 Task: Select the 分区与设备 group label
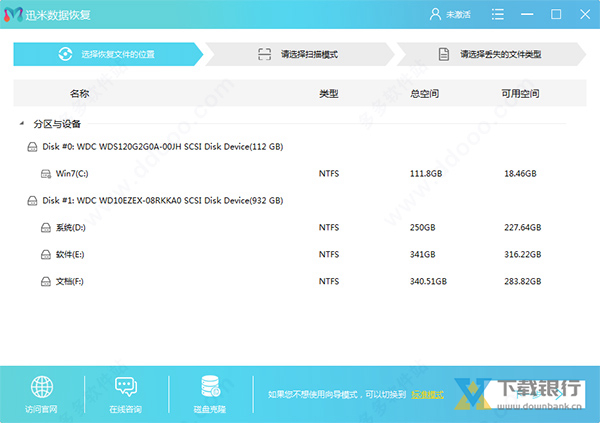(57, 124)
